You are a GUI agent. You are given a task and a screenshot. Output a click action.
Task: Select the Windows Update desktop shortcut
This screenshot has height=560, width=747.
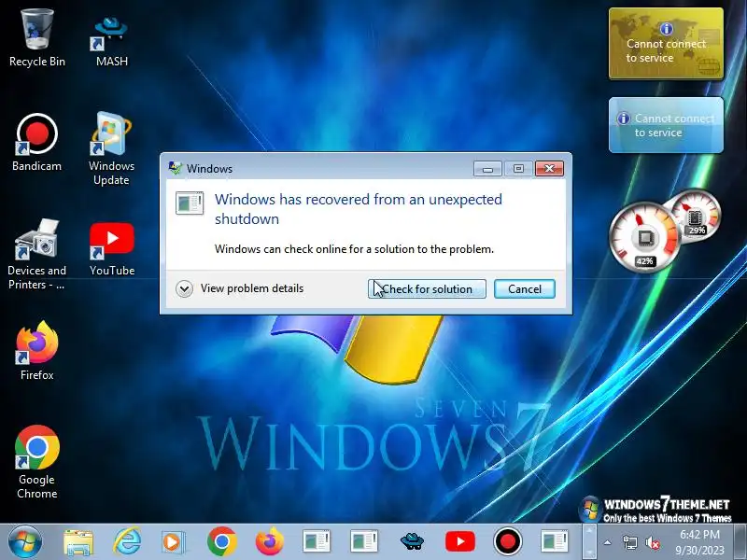pyautogui.click(x=111, y=147)
